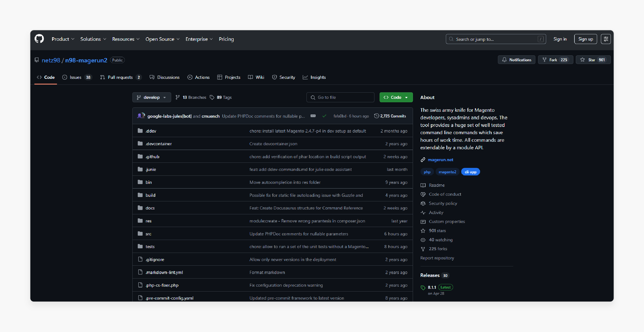Open 'Move autocompletion into res folder' commit
Screen dimensions: 644x332
[285, 182]
